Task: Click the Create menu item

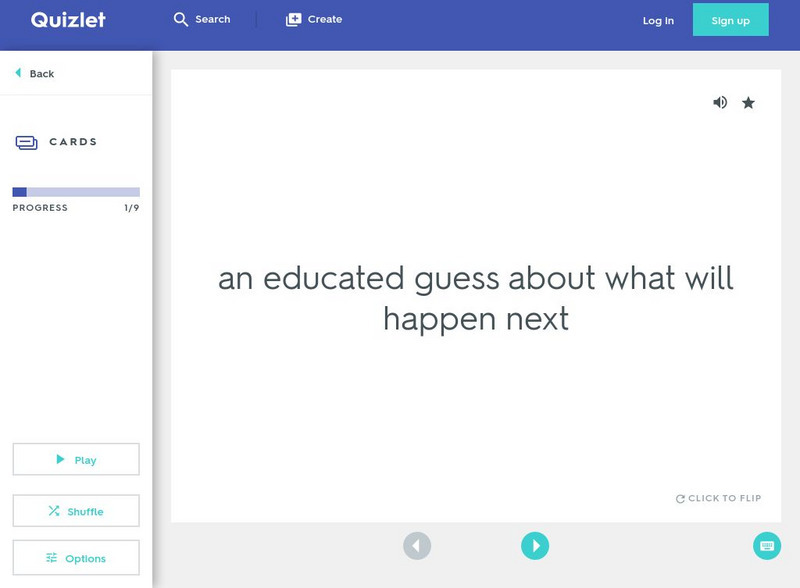Action: coord(314,19)
